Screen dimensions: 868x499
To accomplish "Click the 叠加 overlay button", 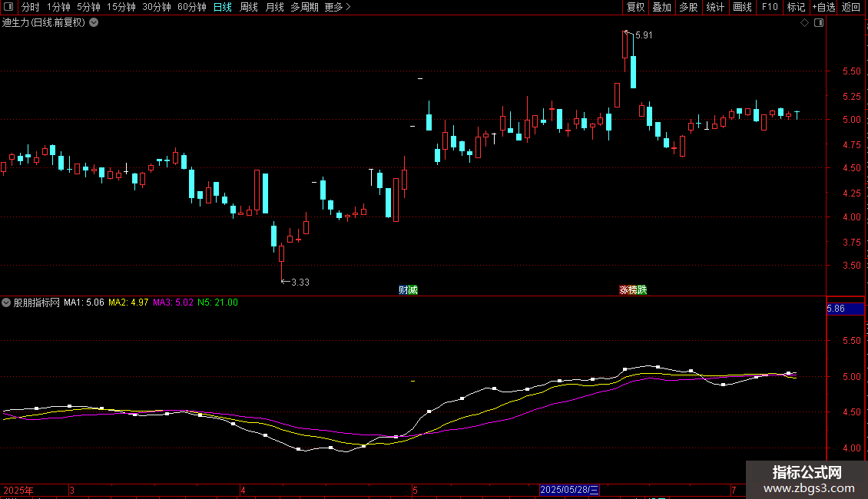I will pos(661,7).
